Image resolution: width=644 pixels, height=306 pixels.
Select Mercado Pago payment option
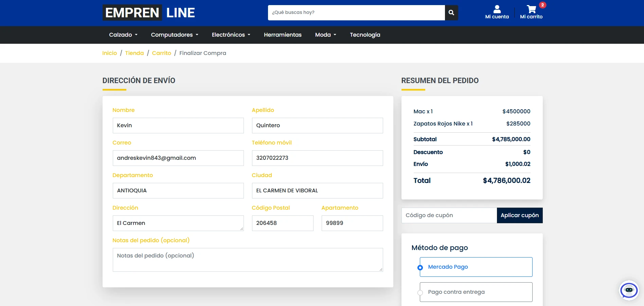point(476,267)
